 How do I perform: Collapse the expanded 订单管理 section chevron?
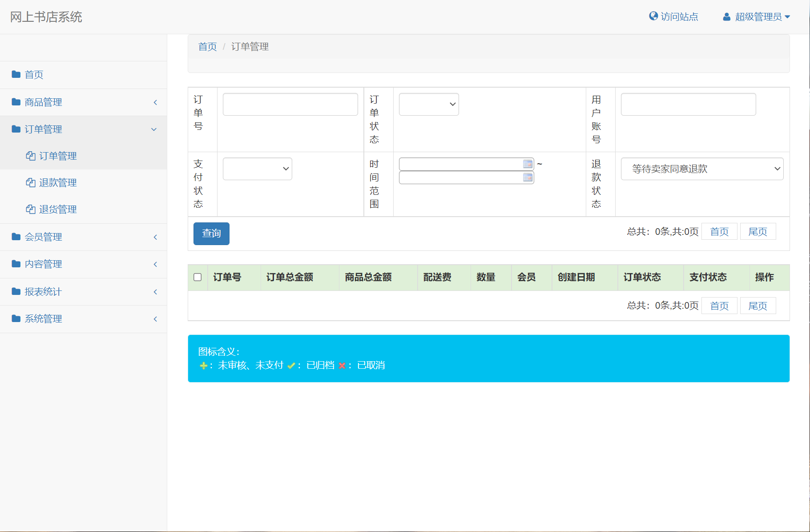[154, 129]
